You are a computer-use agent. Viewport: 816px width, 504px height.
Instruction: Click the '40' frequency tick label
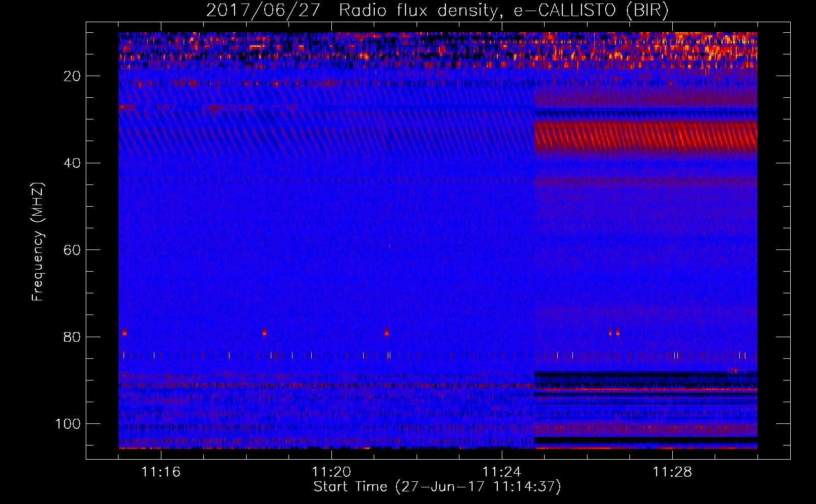coord(72,163)
